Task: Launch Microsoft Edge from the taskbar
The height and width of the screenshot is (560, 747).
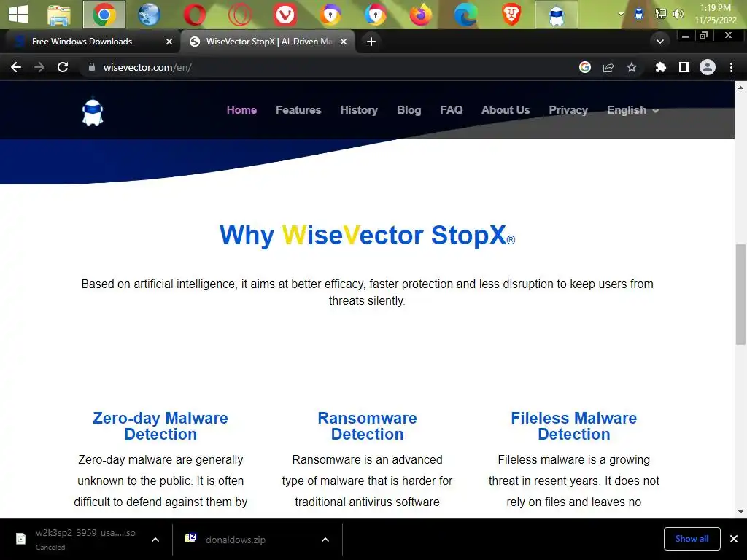Action: 465,15
